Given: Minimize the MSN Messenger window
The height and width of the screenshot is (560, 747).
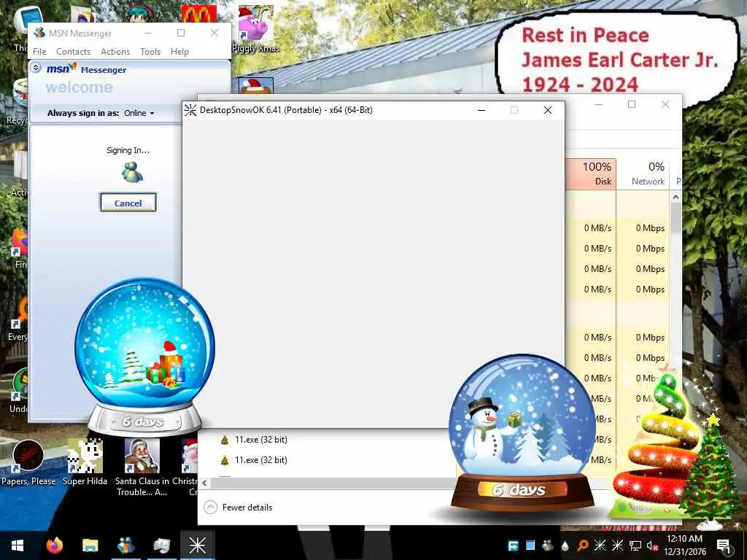Looking at the screenshot, I should click(148, 33).
